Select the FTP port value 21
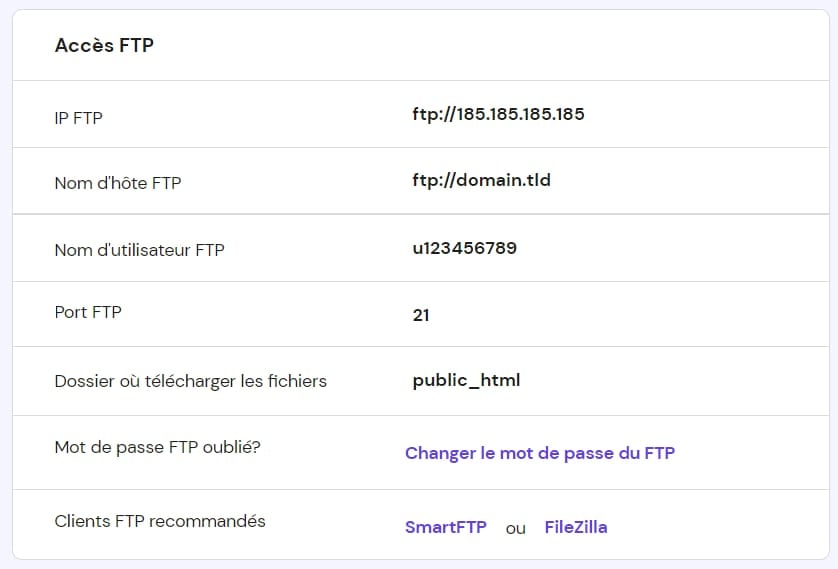838x569 pixels. [421, 315]
